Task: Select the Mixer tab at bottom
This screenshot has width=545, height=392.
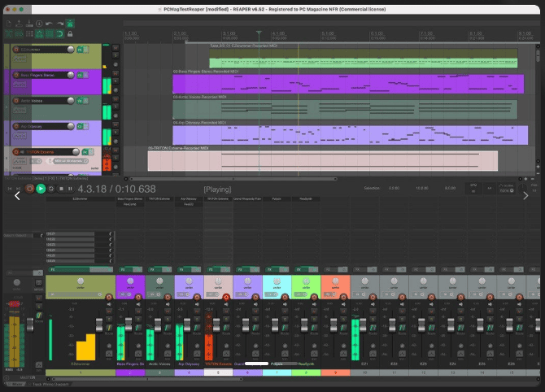Action: (17, 384)
